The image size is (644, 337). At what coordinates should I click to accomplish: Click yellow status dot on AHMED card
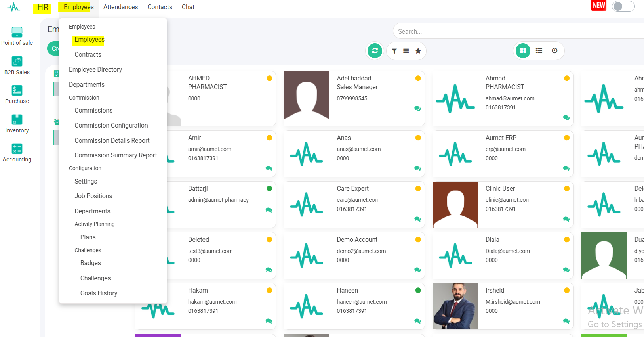(269, 79)
